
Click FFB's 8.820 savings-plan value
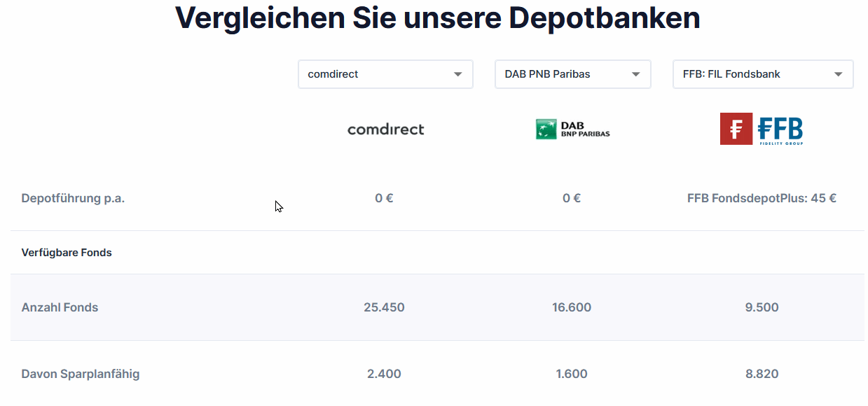(762, 374)
